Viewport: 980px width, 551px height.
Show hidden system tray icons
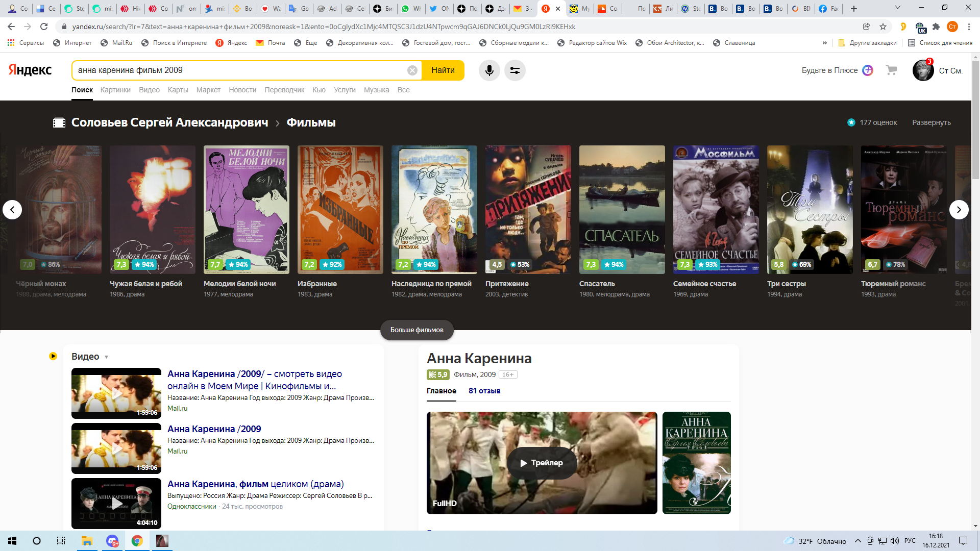pyautogui.click(x=857, y=541)
